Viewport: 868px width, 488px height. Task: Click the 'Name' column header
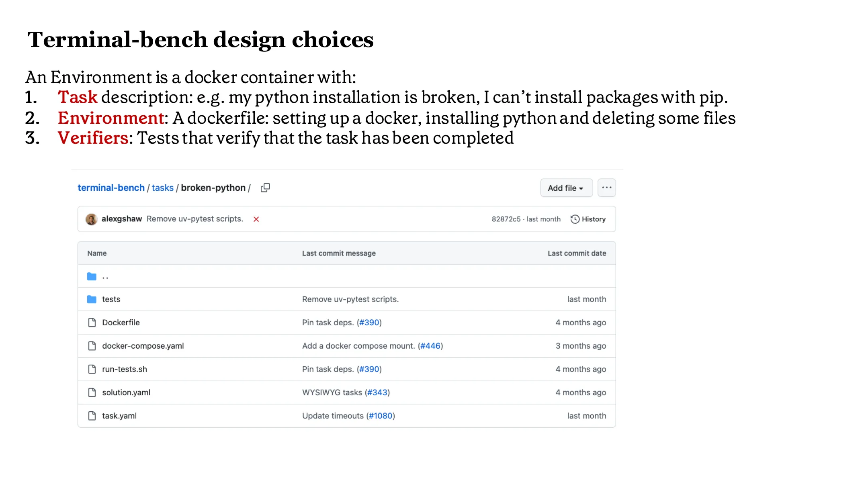[97, 253]
